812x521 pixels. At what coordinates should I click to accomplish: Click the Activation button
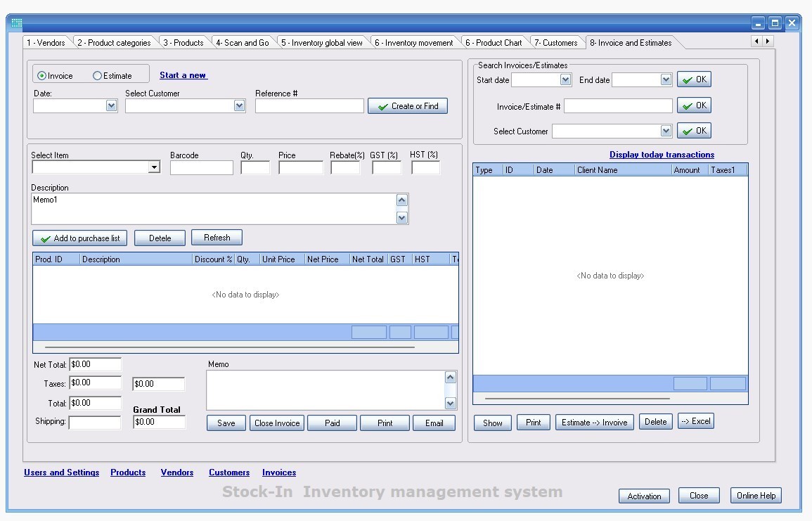[x=644, y=496]
